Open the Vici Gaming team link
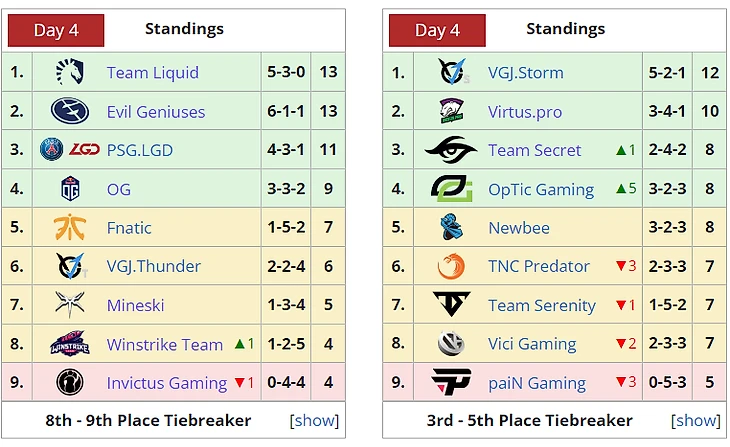This screenshot has width=730, height=447. point(532,344)
